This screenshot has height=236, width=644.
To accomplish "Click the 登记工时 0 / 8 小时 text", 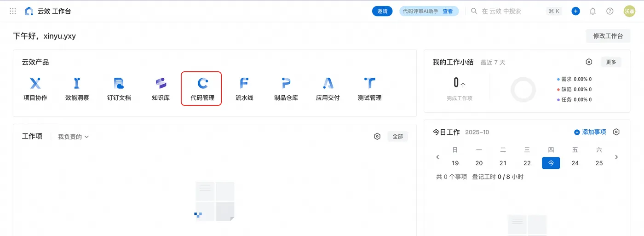I will [498, 177].
